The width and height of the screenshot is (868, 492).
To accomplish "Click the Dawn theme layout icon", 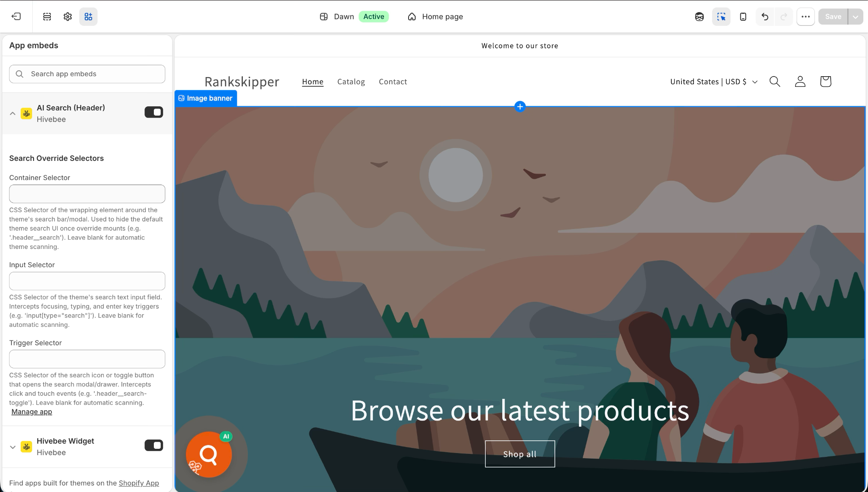I will point(324,17).
